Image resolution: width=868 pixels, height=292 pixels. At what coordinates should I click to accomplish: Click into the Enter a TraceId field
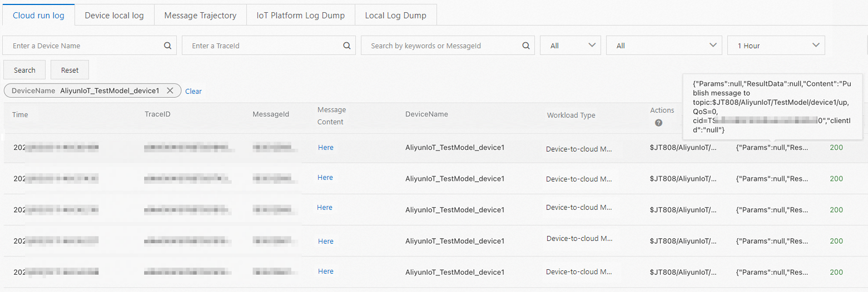(261, 46)
